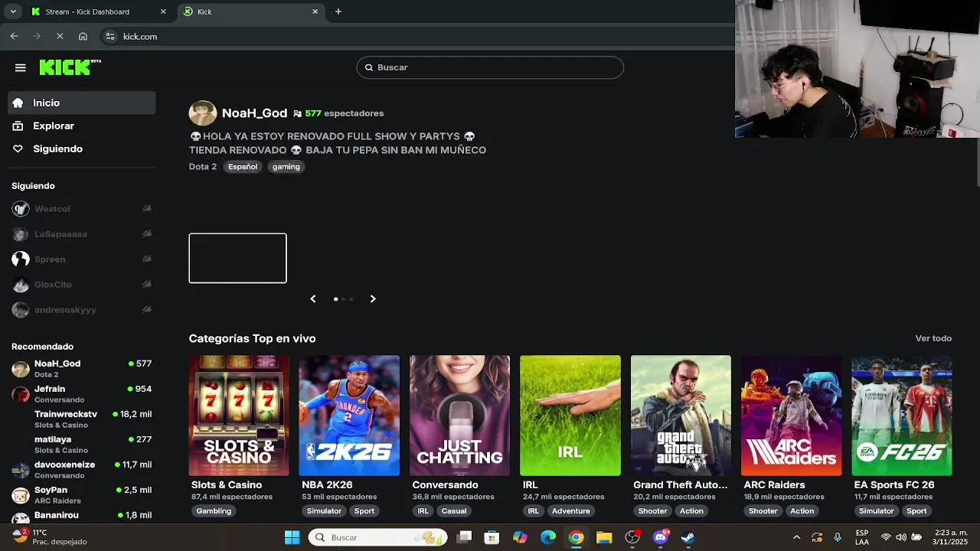This screenshot has height=551, width=980.
Task: Click site info icon in address bar
Action: (x=110, y=36)
